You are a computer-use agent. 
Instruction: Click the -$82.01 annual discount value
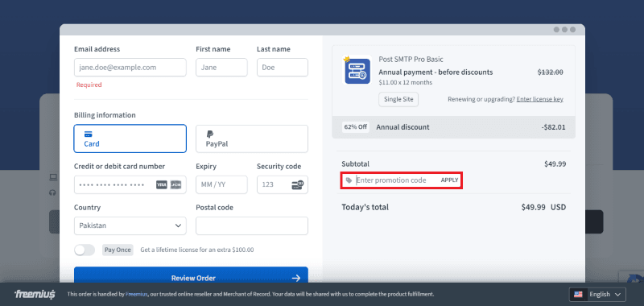(553, 127)
